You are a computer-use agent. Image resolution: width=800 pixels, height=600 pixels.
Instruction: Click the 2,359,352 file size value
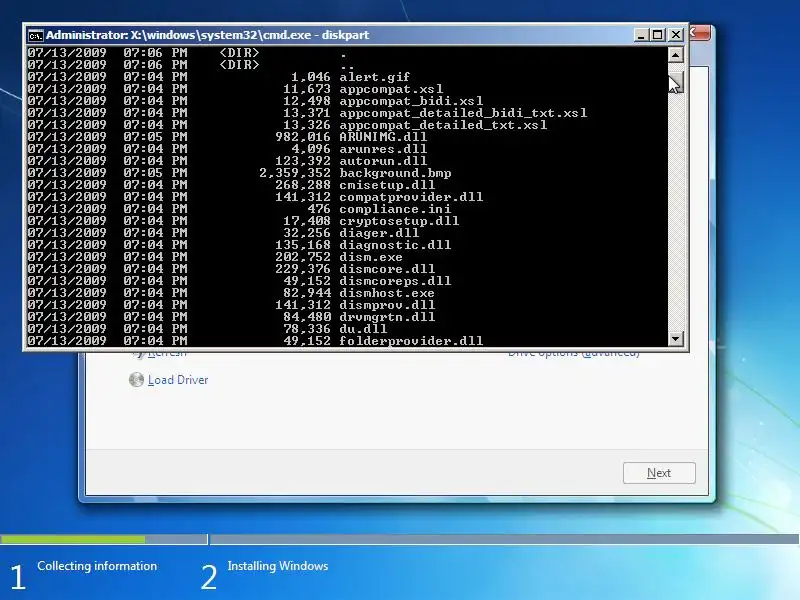[294, 173]
